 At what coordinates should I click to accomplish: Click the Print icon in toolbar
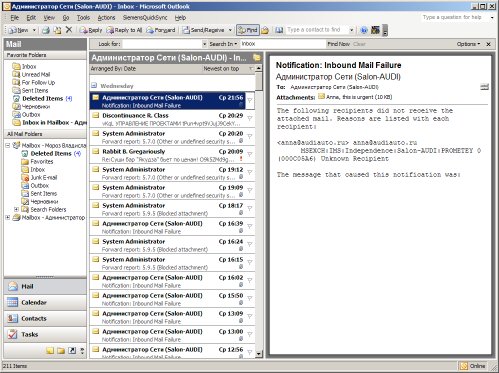click(46, 30)
